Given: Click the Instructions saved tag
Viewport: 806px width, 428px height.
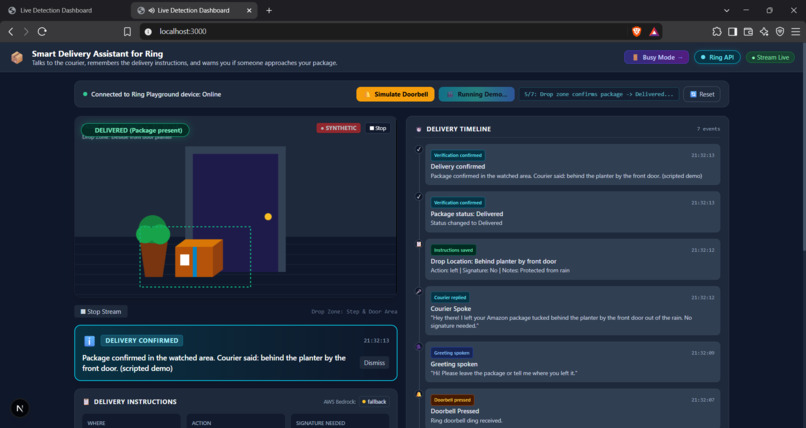Looking at the screenshot, I should tap(453, 250).
